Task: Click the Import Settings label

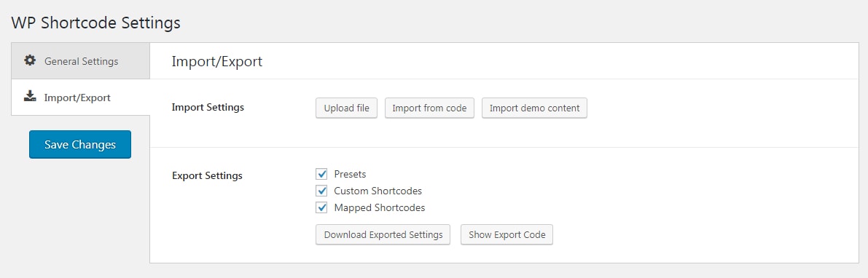Action: 208,107
